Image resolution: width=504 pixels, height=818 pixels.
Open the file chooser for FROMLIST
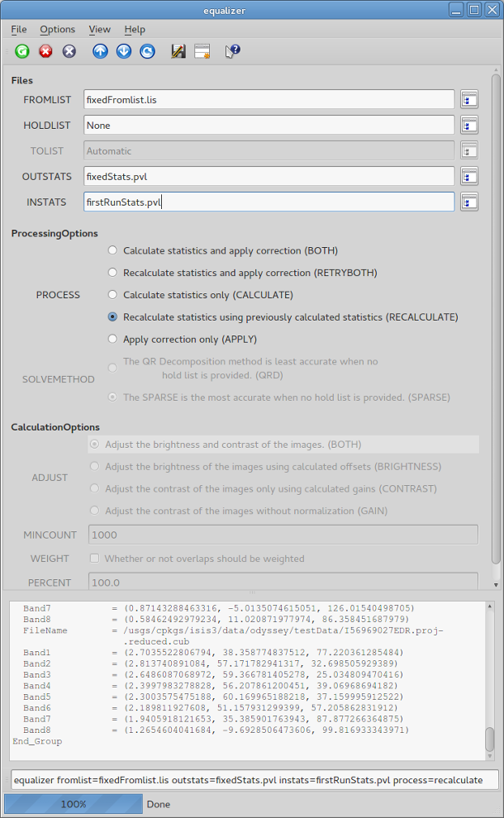[469, 100]
